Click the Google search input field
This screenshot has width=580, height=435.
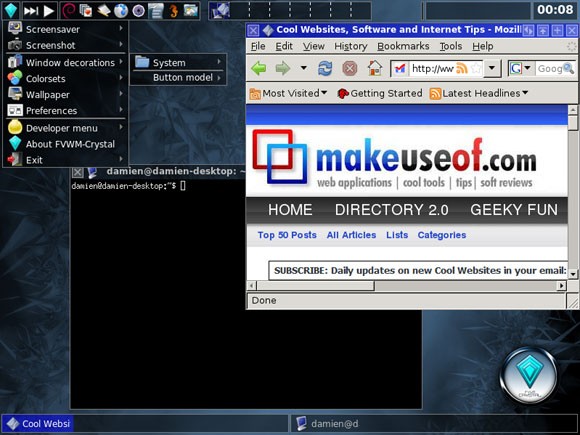click(x=549, y=68)
